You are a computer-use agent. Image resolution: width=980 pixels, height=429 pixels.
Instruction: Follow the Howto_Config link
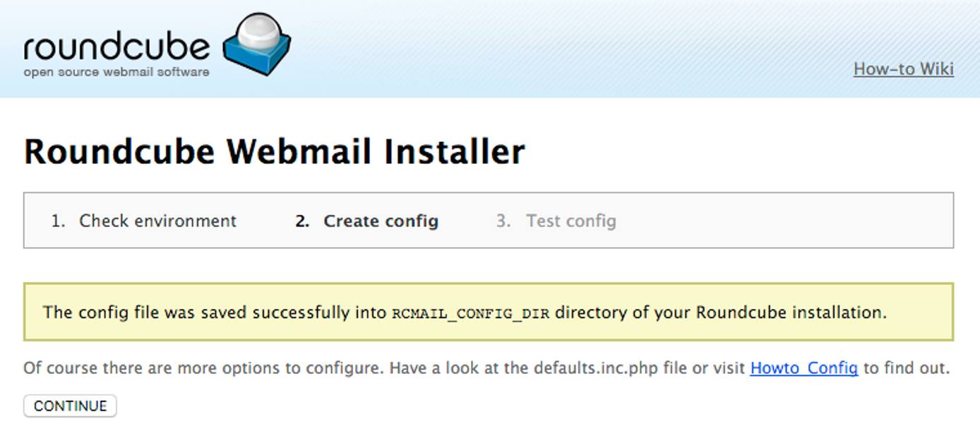[x=803, y=368]
